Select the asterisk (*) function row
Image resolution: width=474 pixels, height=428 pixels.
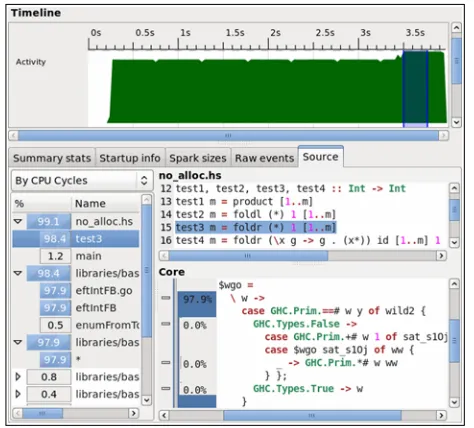76,360
